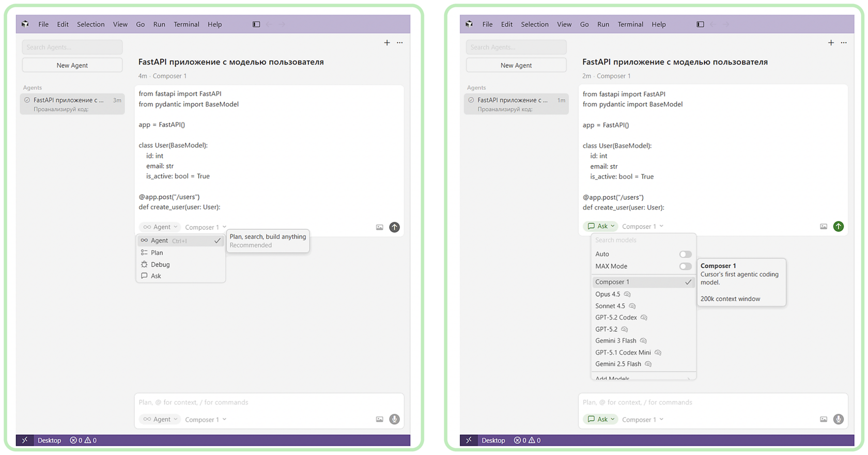Open Agent mode dropdown above left menu
This screenshot has height=455, width=868.
160,227
